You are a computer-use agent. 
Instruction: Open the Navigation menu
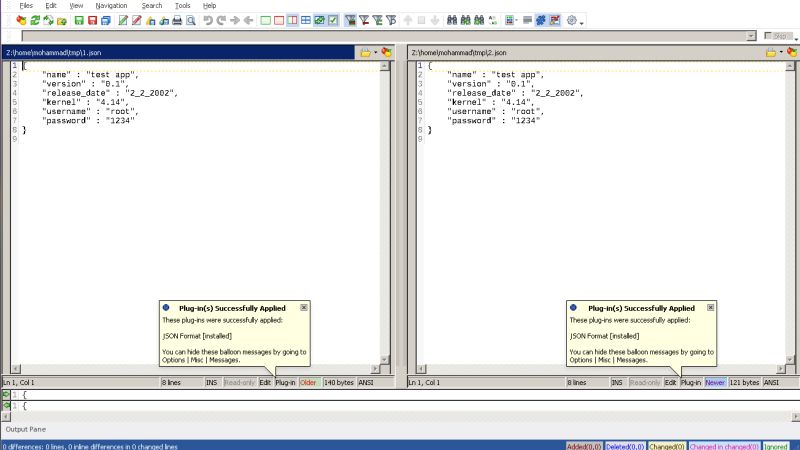[x=111, y=6]
